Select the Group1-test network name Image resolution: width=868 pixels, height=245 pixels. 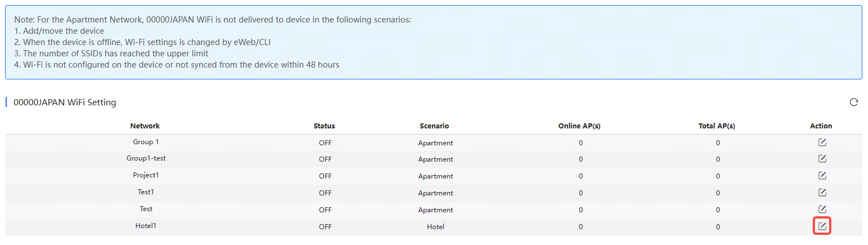(x=146, y=158)
